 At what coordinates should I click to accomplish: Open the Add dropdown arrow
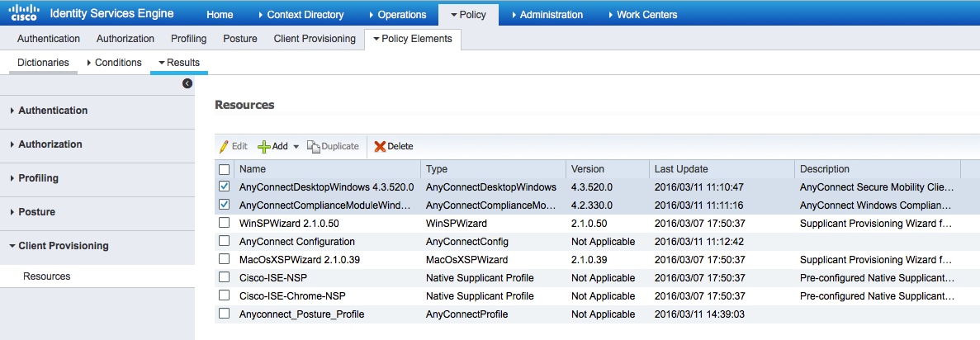coord(296,147)
